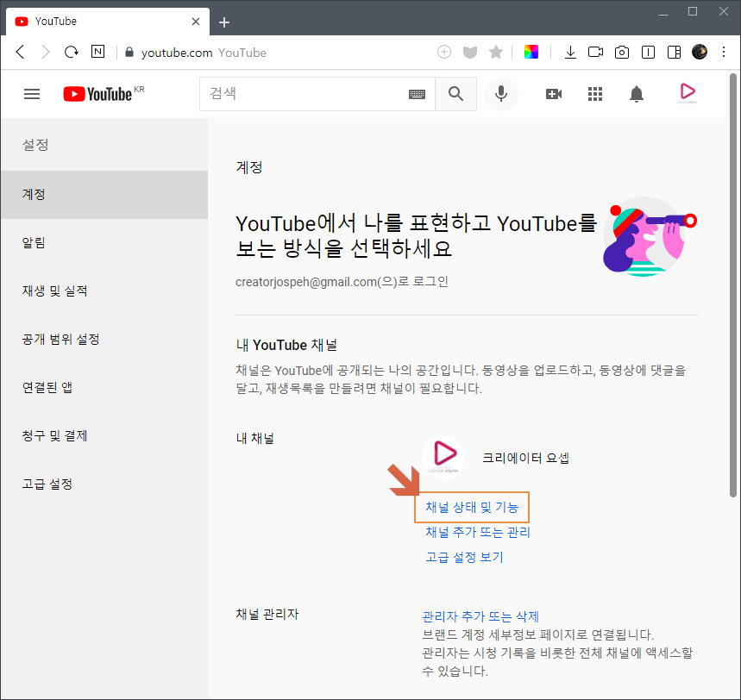This screenshot has height=700, width=741.
Task: Click the 크리에이터 요셉 channel name
Action: (525, 458)
